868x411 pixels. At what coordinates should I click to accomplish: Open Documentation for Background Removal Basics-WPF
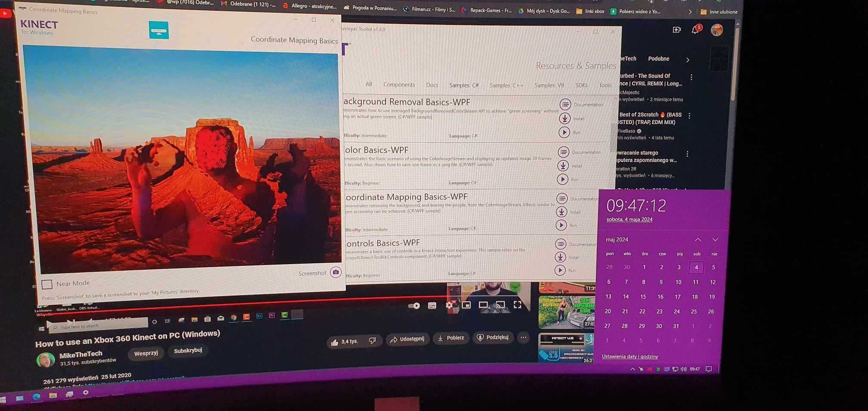[565, 104]
